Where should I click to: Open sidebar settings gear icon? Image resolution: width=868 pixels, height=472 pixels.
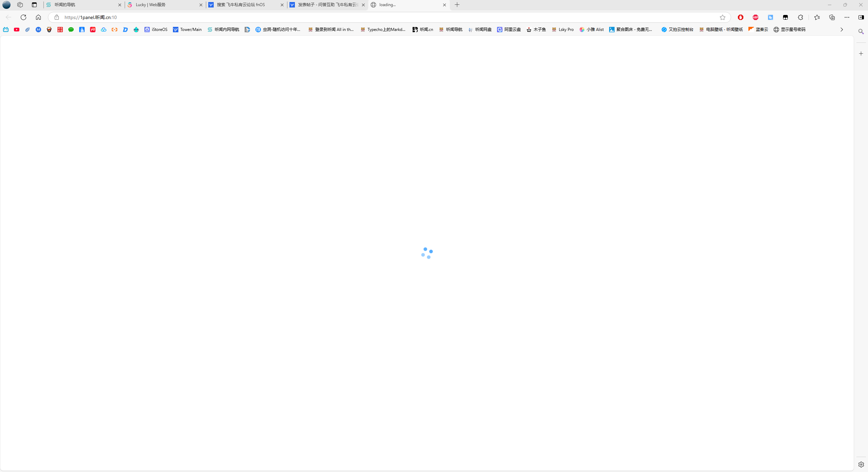tap(861, 465)
